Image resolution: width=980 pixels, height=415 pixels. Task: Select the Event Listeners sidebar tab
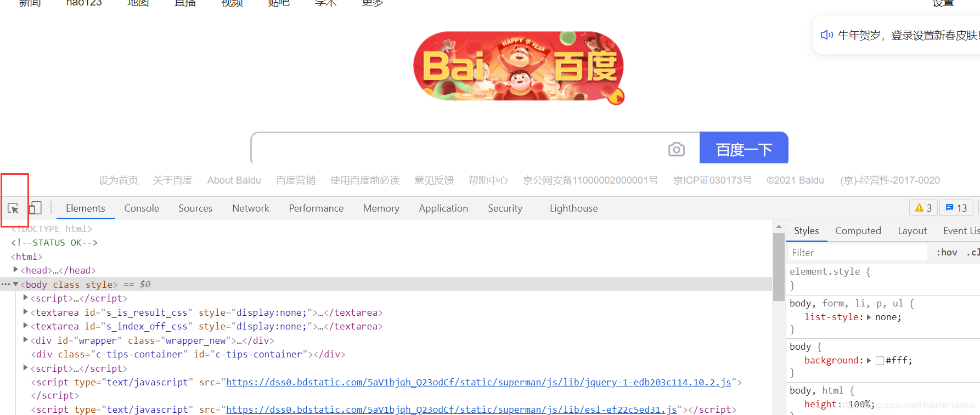click(x=961, y=231)
